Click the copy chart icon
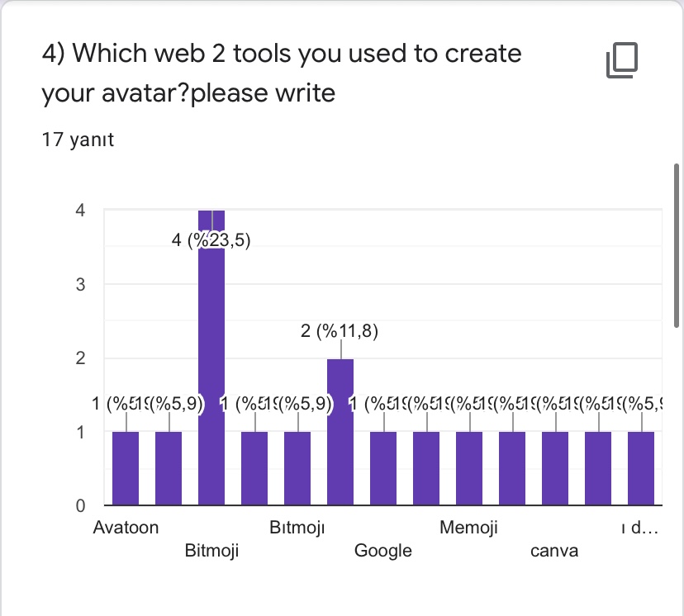Image resolution: width=684 pixels, height=616 pixels. tap(623, 61)
